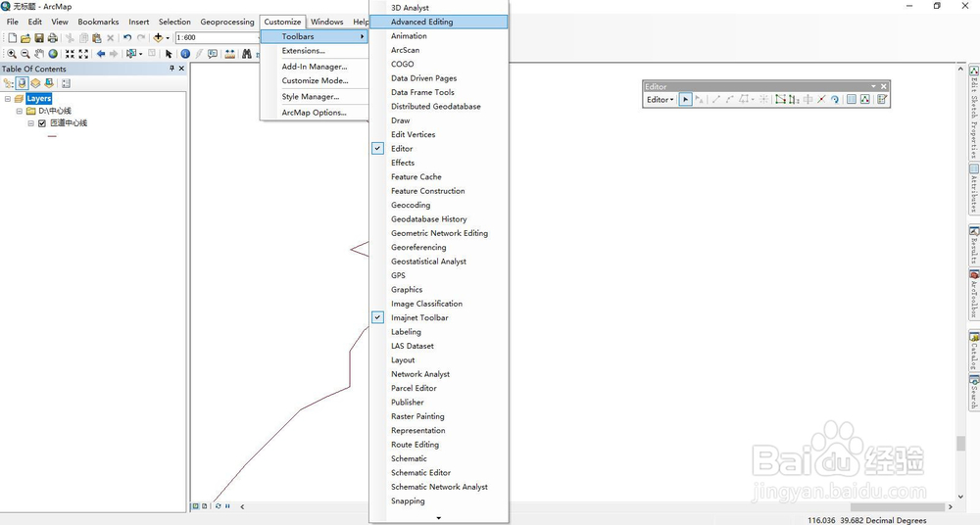Open the docked ArcToolbox tab on the right
Viewport: 980px width, 525px height.
click(x=974, y=295)
